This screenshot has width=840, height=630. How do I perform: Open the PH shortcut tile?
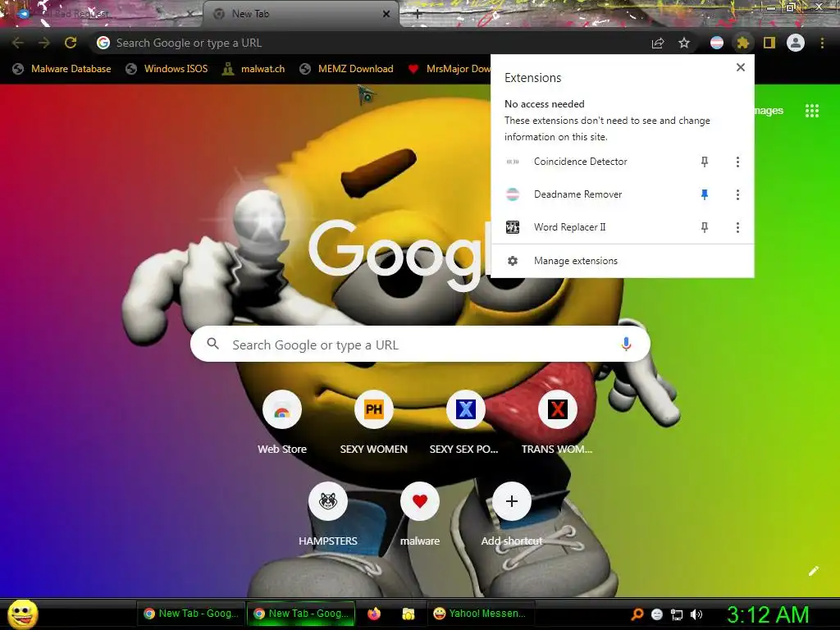pyautogui.click(x=374, y=422)
